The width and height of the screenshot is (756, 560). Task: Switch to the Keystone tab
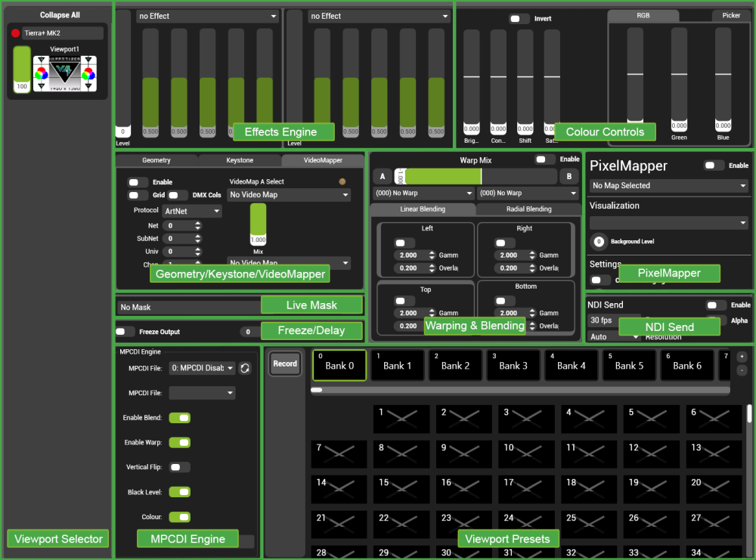[x=240, y=160]
